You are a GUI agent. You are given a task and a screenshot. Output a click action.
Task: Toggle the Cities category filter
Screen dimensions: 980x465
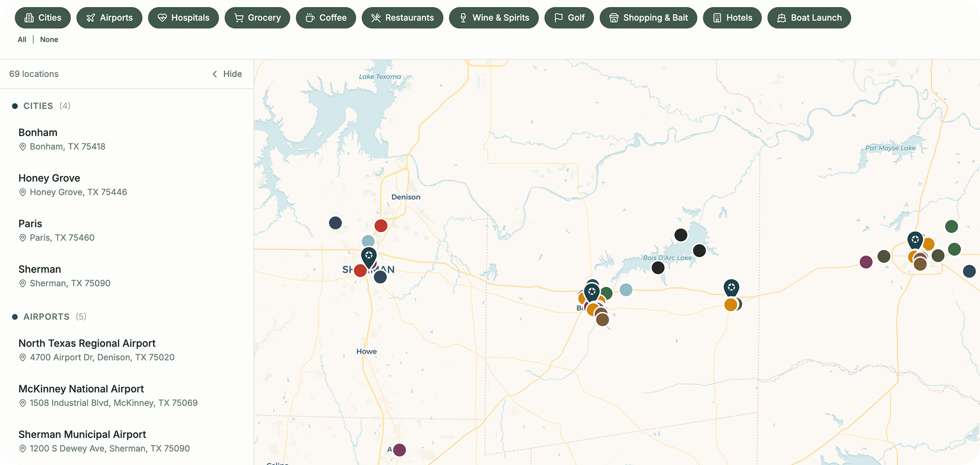43,18
